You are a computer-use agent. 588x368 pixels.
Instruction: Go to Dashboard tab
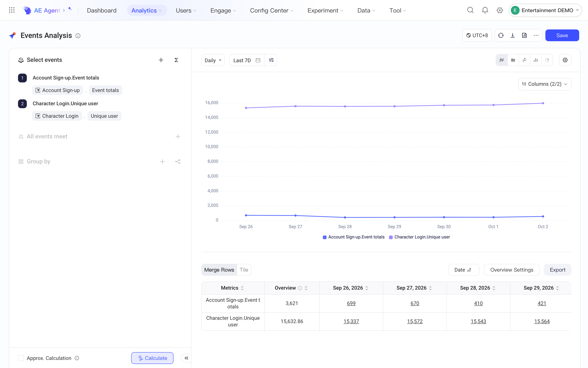102,10
